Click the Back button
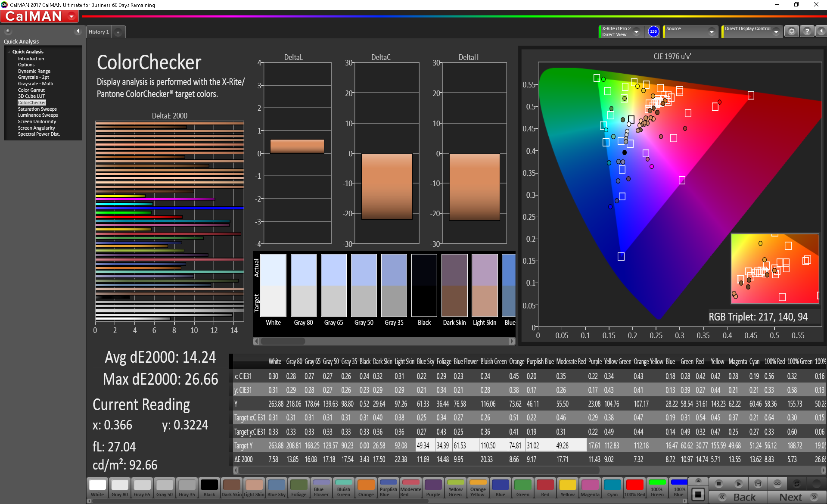Screen dimensions: 827x504 click(x=739, y=497)
